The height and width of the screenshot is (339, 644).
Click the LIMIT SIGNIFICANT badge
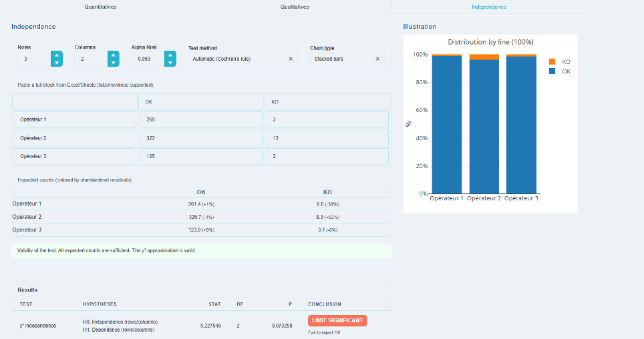pyautogui.click(x=337, y=320)
